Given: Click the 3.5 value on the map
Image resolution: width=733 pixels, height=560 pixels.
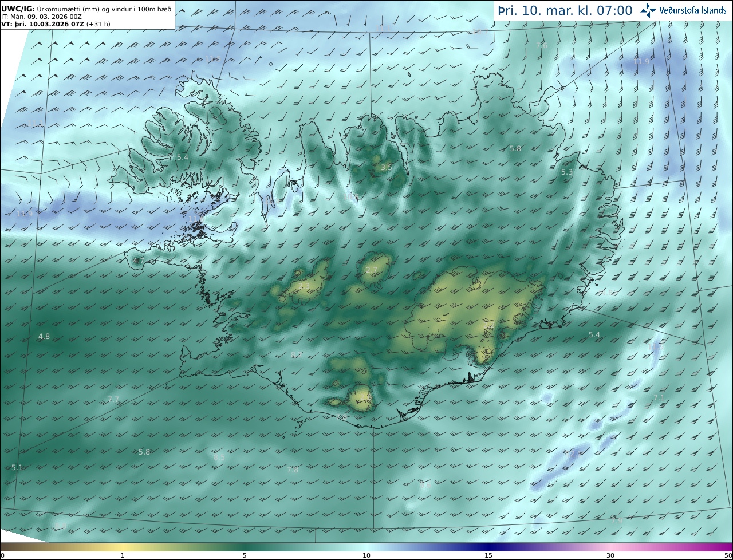Looking at the screenshot, I should [387, 167].
